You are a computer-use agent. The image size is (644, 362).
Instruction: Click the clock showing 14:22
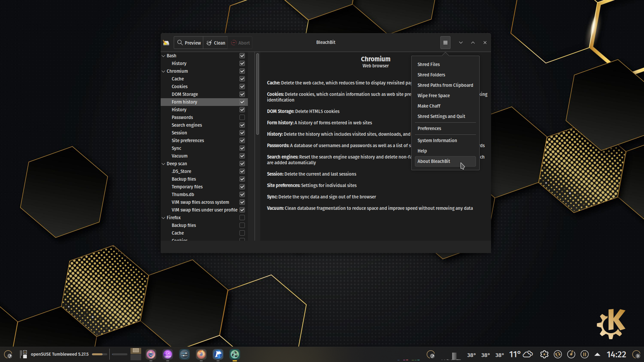tap(616, 354)
